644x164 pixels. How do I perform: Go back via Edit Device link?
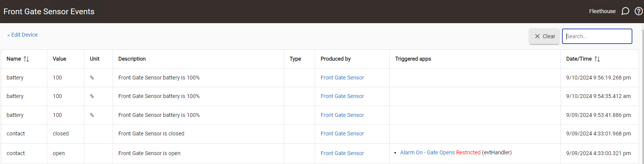coord(24,35)
